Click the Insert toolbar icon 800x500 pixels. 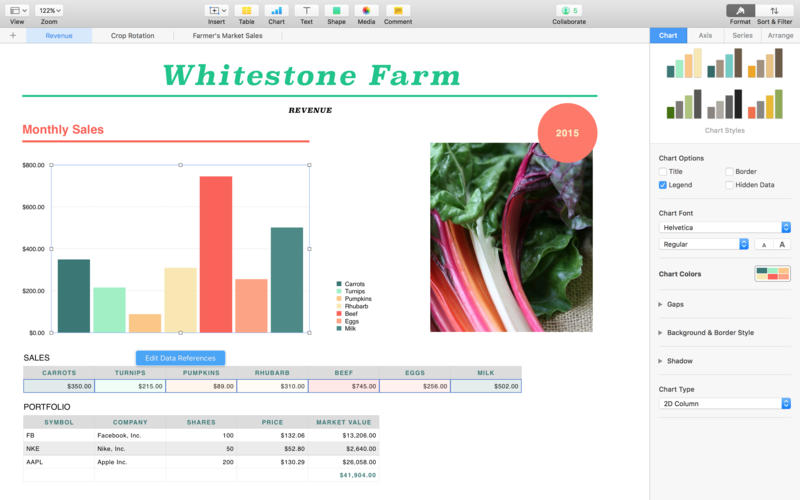point(216,10)
